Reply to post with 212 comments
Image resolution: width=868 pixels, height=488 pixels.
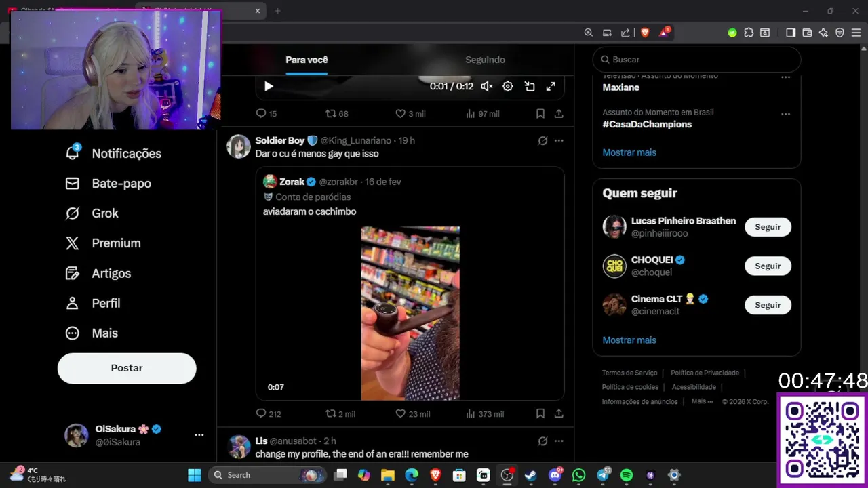[269, 413]
